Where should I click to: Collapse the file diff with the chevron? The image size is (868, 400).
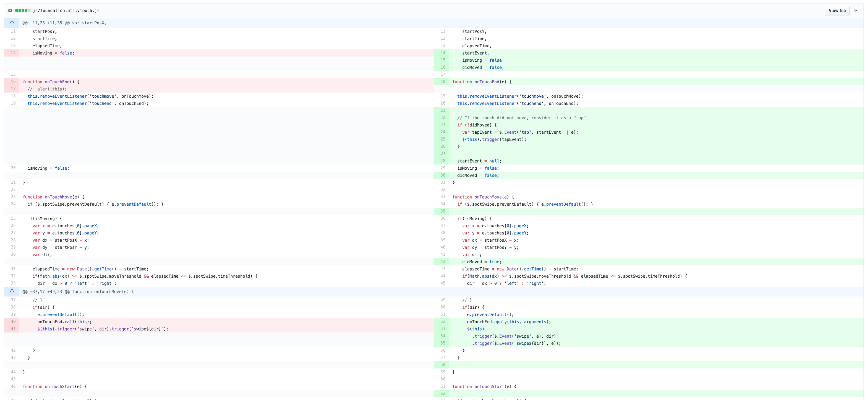(x=856, y=11)
